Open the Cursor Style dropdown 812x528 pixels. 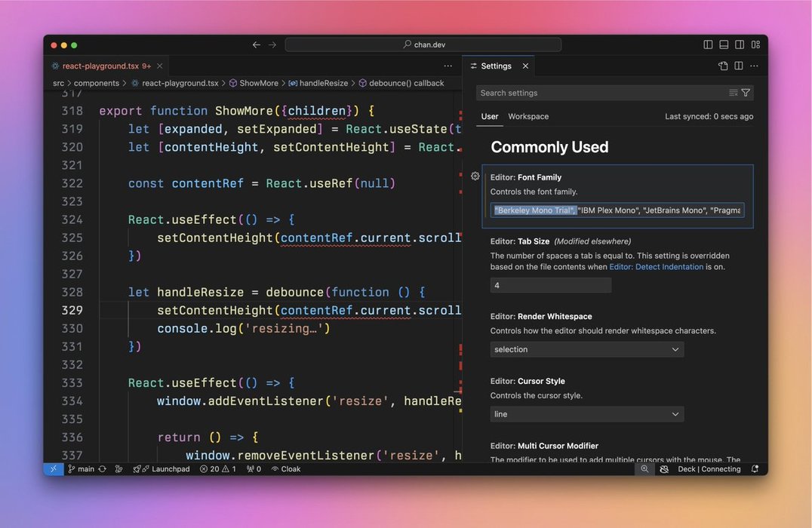586,414
